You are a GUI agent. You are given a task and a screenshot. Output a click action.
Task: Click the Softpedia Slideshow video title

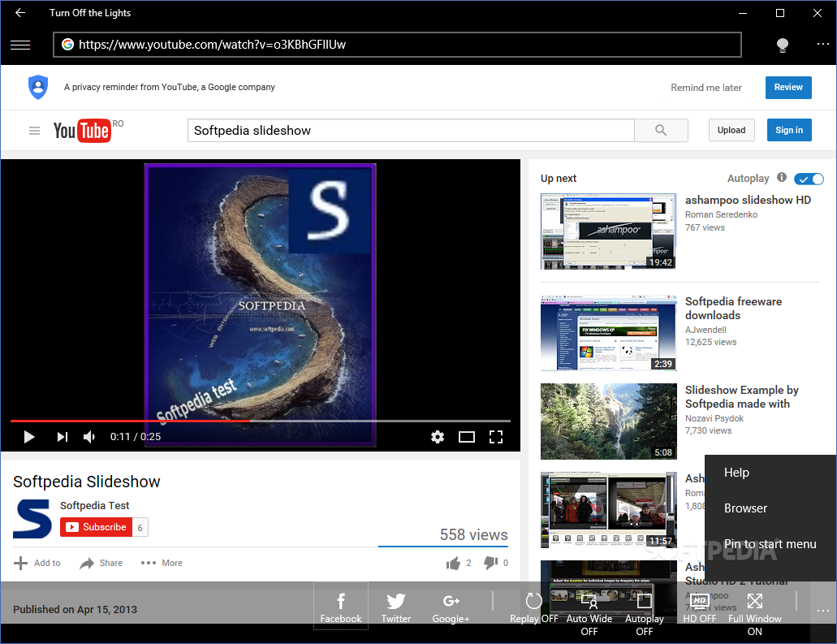[x=87, y=482]
